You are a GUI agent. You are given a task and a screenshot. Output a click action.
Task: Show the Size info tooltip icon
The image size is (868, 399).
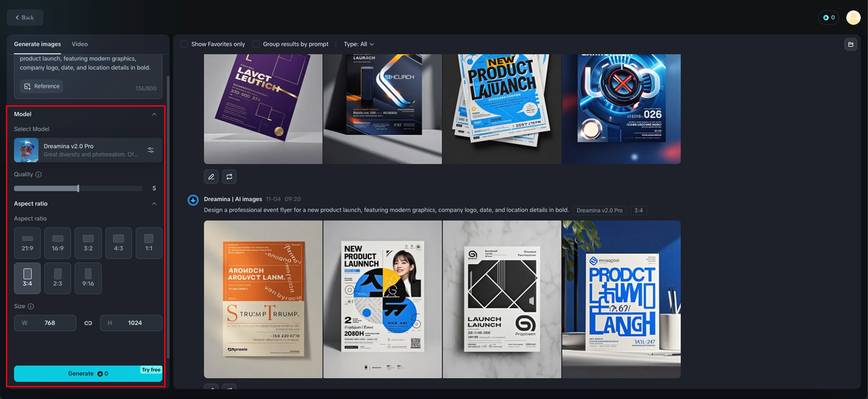pyautogui.click(x=31, y=307)
